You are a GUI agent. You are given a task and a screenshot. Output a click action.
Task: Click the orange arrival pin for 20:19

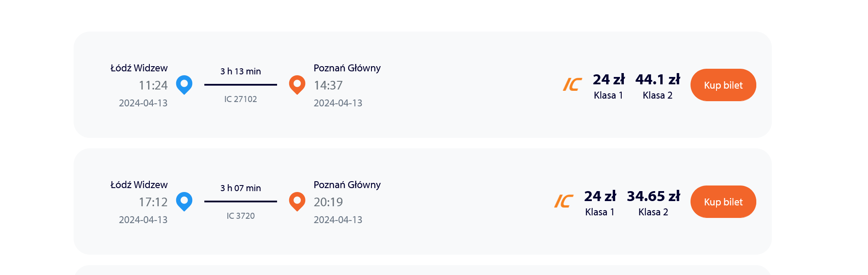click(297, 201)
